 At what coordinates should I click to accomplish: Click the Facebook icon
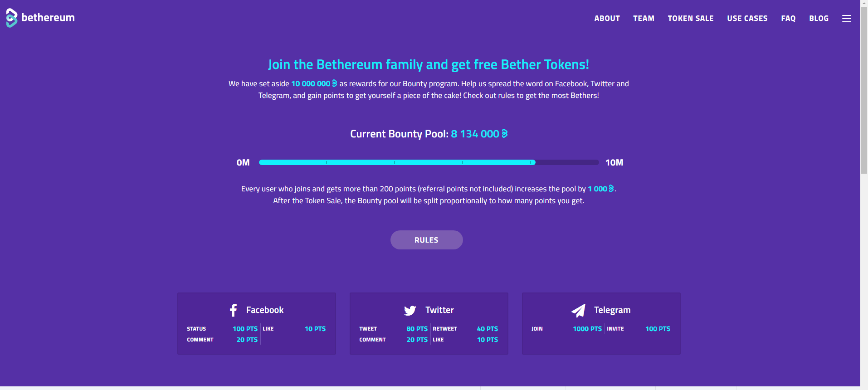pos(234,310)
